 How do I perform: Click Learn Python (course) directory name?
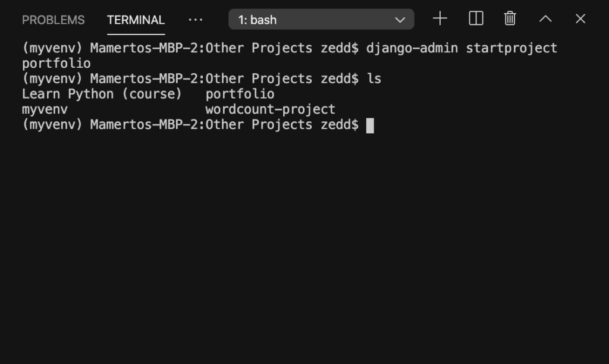[102, 94]
